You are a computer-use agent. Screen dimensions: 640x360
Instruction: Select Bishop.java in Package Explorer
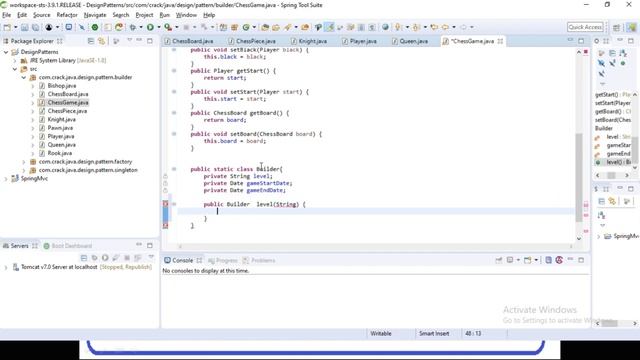pyautogui.click(x=62, y=86)
